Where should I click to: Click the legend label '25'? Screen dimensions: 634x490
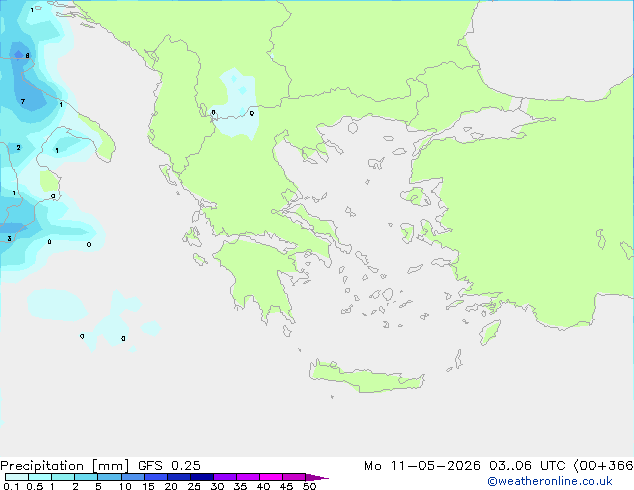pyautogui.click(x=194, y=486)
